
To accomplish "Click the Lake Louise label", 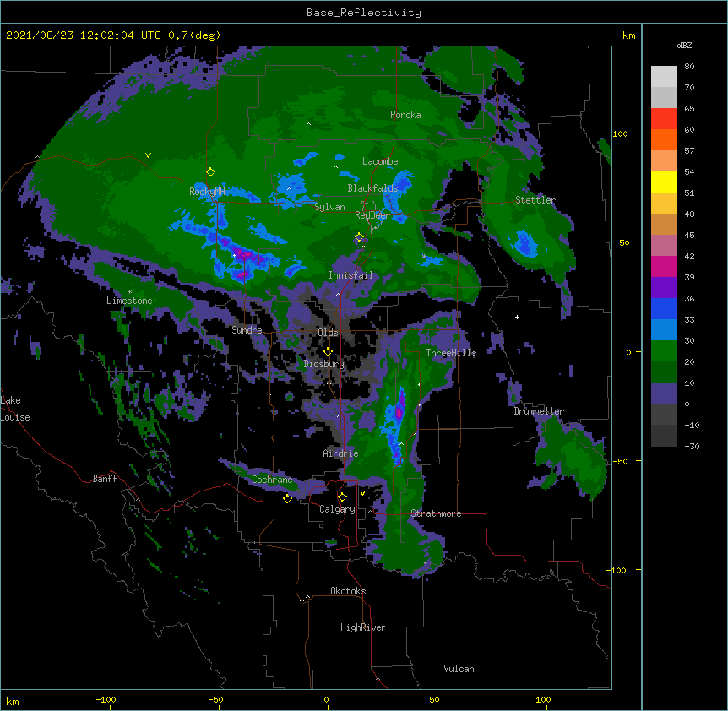I will tap(15, 409).
